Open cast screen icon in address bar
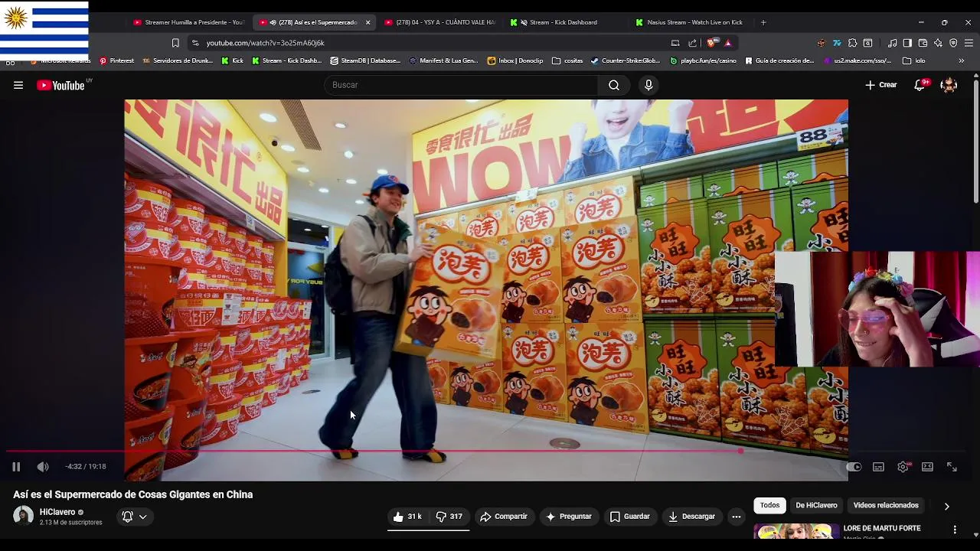 click(x=675, y=43)
